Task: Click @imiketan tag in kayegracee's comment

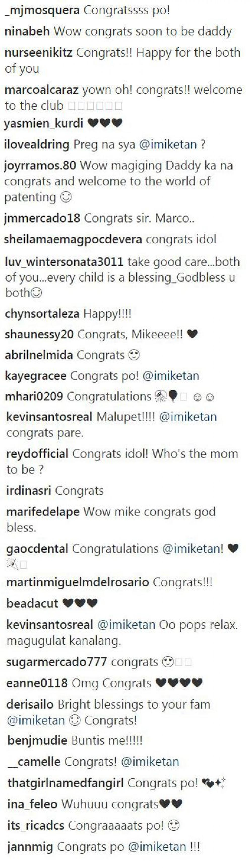Action: 171,376
